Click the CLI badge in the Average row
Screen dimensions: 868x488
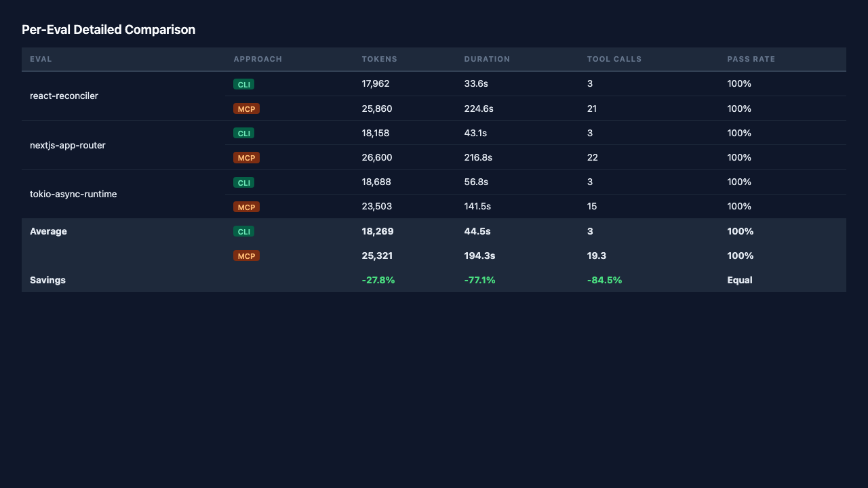coord(243,232)
